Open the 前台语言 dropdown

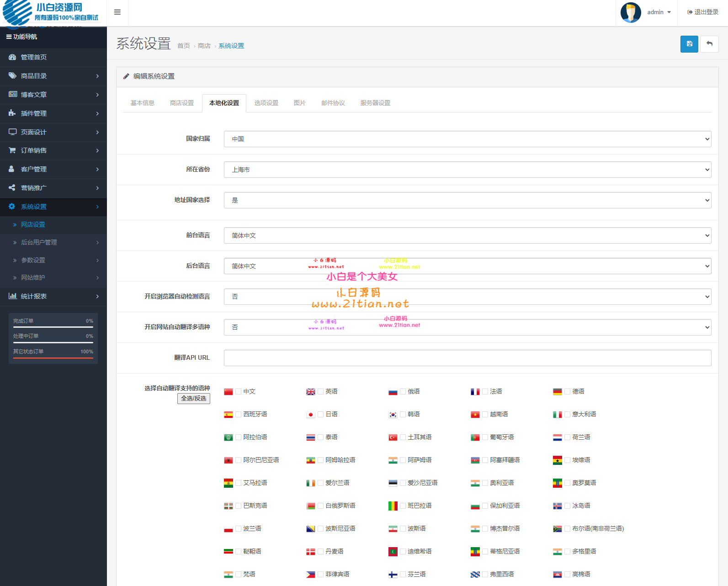point(467,235)
